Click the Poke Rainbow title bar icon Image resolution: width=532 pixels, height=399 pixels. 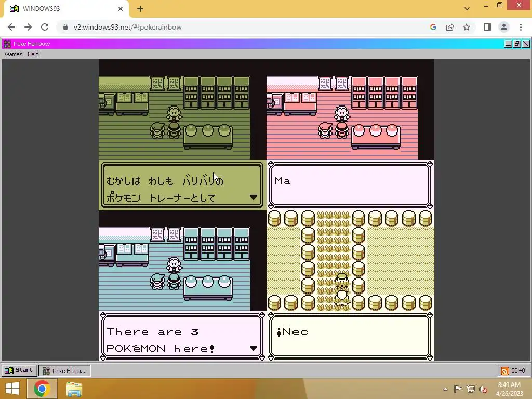point(7,44)
